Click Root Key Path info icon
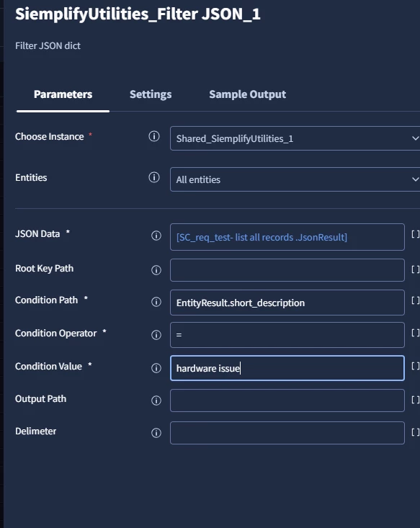This screenshot has height=528, width=420. tap(156, 270)
